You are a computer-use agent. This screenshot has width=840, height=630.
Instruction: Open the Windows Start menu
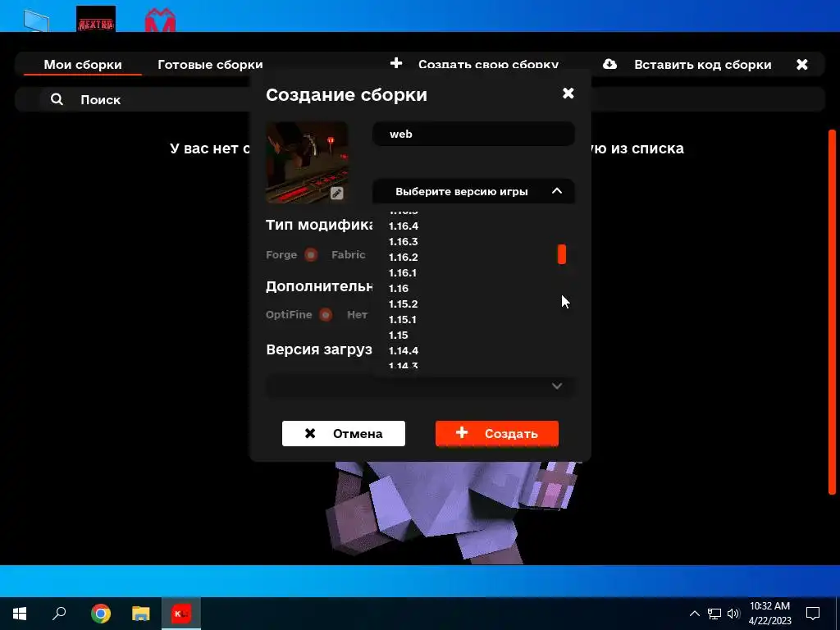(x=20, y=614)
